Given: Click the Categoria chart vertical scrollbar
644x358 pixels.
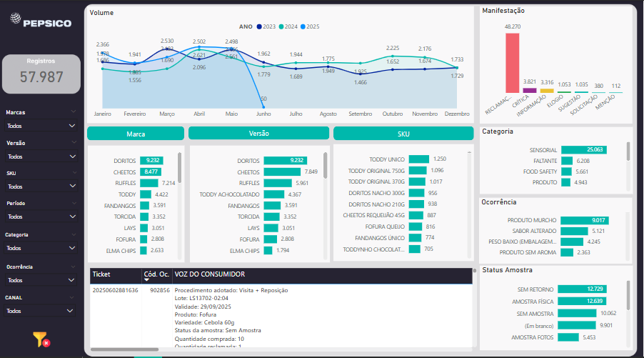Looking at the screenshot, I should tap(628, 151).
